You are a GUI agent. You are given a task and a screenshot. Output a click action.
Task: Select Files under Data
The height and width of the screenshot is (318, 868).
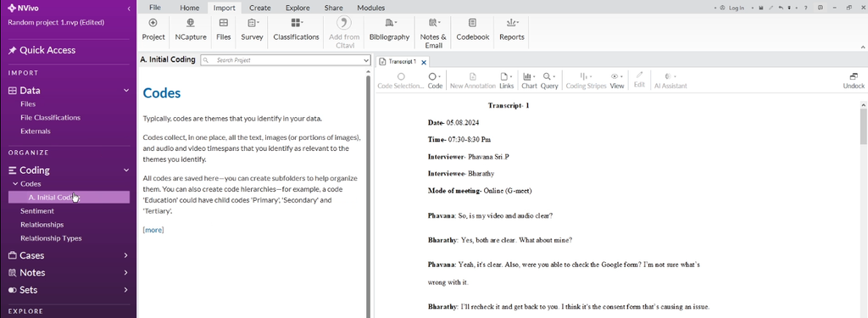(x=28, y=104)
